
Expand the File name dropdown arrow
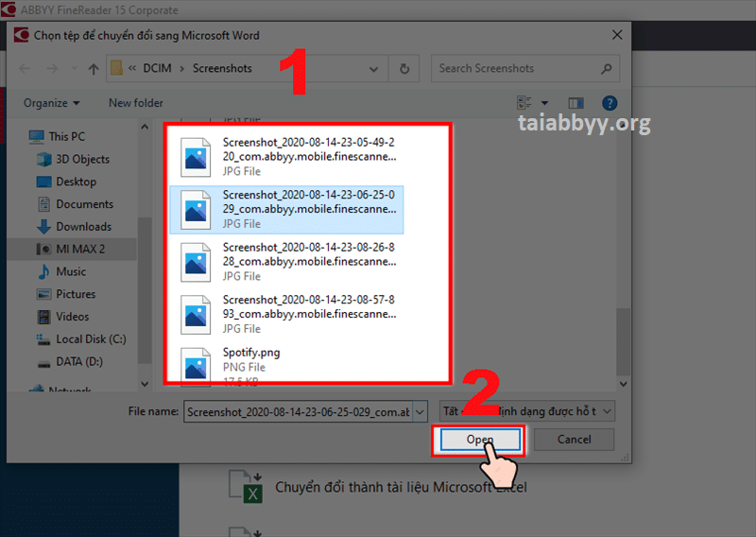tap(421, 411)
